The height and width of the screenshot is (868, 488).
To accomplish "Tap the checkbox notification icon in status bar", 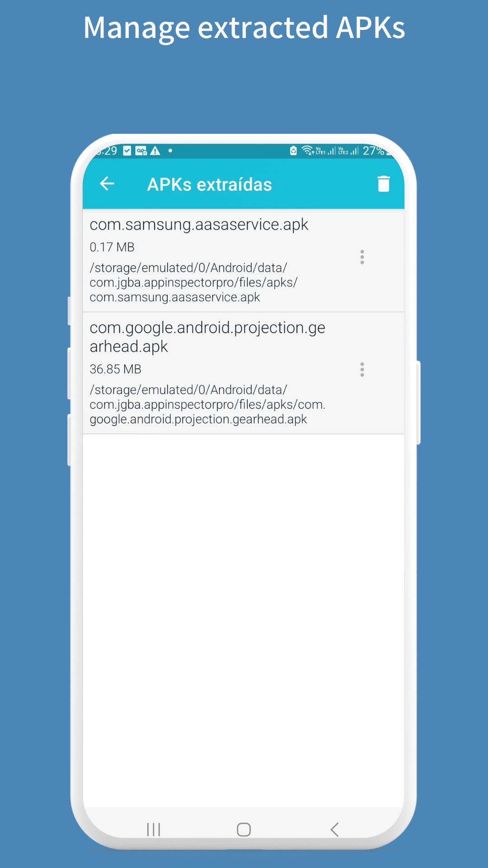I will click(127, 151).
